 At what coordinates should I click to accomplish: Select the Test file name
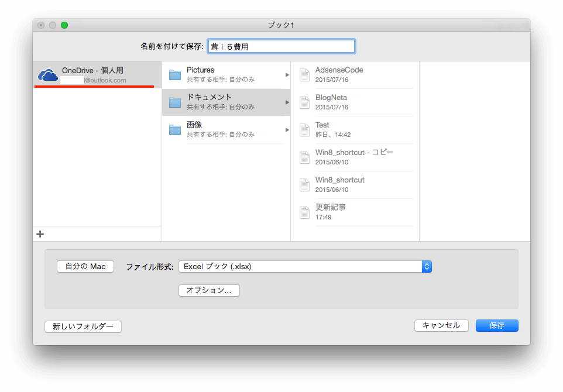322,125
